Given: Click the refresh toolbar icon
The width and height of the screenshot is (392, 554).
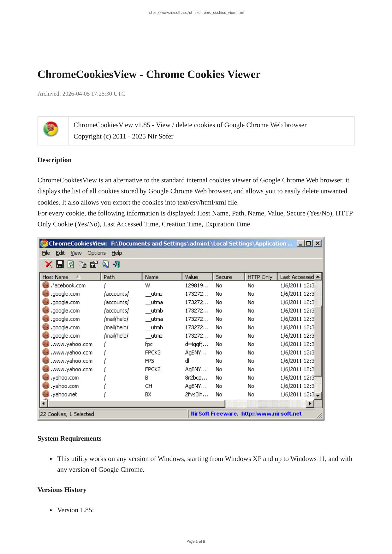Looking at the screenshot, I should tap(71, 264).
